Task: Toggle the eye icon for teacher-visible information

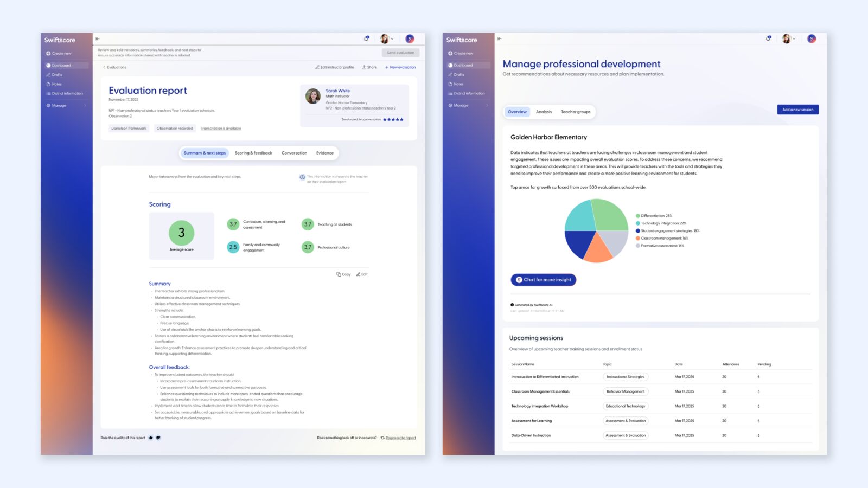Action: coord(302,177)
